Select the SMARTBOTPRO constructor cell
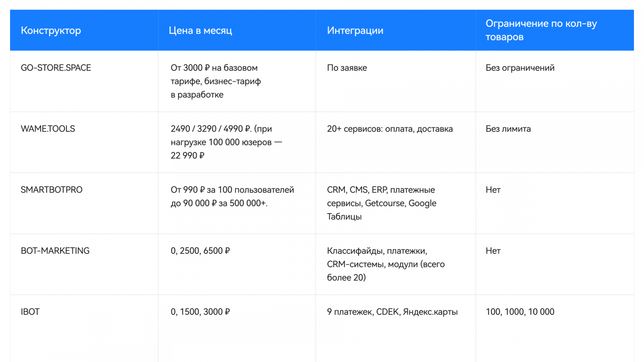The image size is (644, 362). pos(52,190)
